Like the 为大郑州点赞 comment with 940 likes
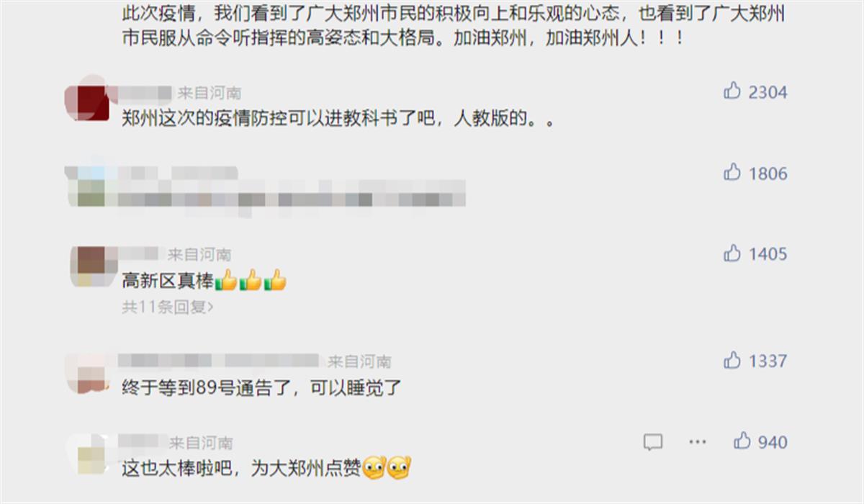Image resolution: width=864 pixels, height=504 pixels. click(x=742, y=441)
